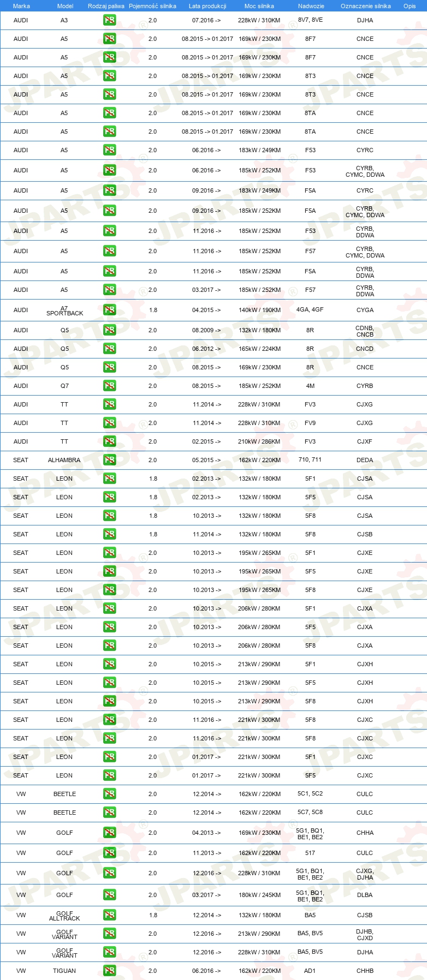Select the '08.2009 ->' production date cell
Viewport: 427px width, 980px height.
click(206, 330)
